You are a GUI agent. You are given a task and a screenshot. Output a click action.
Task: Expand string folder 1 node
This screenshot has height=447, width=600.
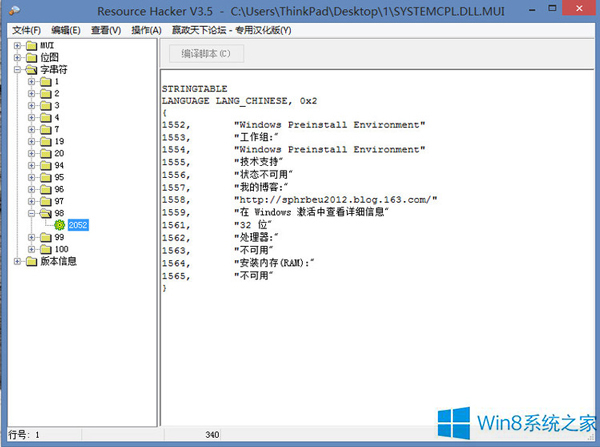31,82
